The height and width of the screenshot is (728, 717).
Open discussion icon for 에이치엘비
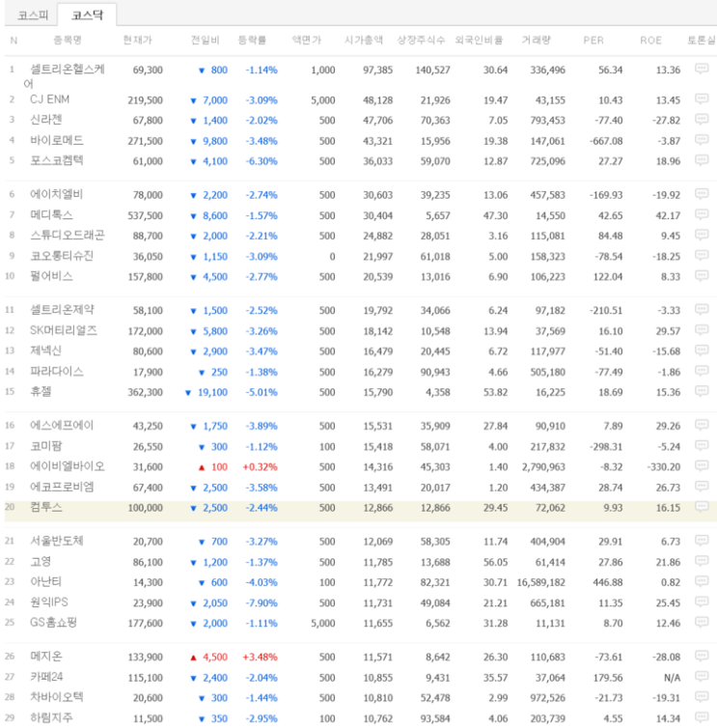[x=702, y=194]
